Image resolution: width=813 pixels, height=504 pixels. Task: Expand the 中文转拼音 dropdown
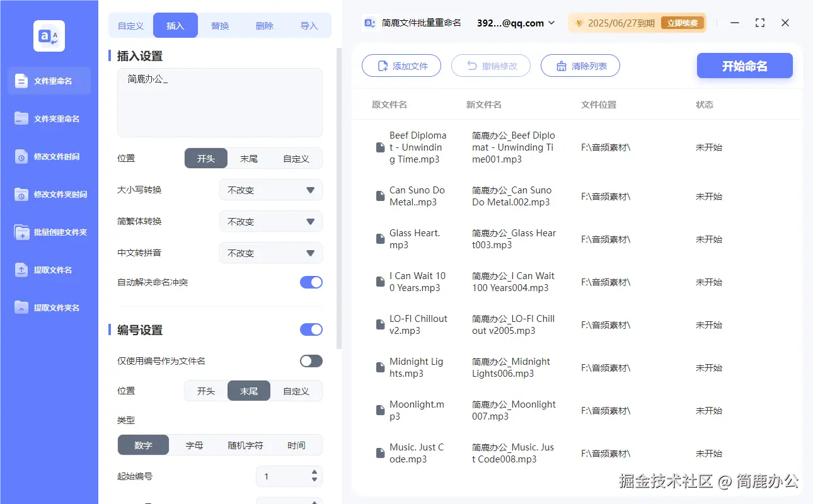pyautogui.click(x=270, y=253)
